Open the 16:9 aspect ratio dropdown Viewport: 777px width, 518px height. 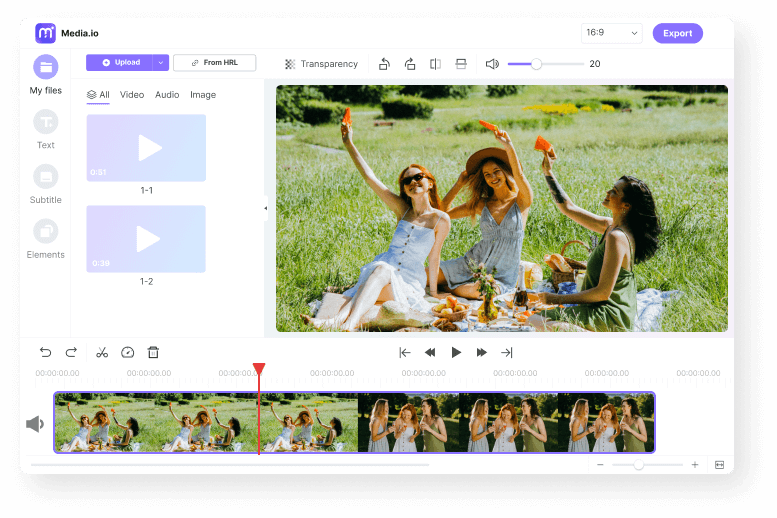pyautogui.click(x=611, y=33)
